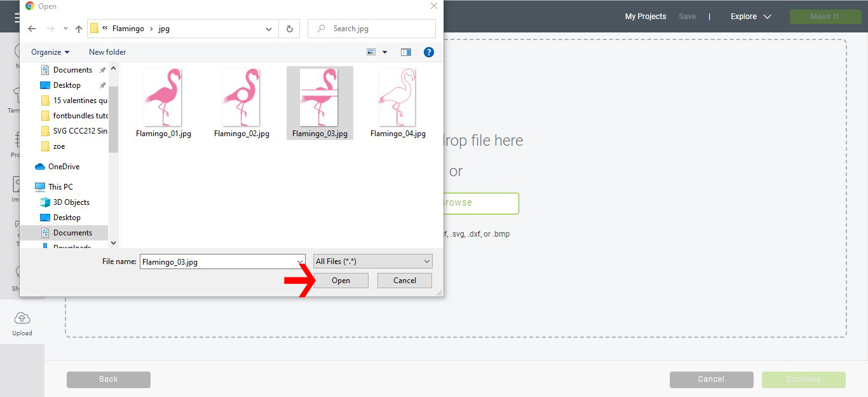Open the All Files type filter dropdown
The height and width of the screenshot is (397, 868).
tap(373, 261)
